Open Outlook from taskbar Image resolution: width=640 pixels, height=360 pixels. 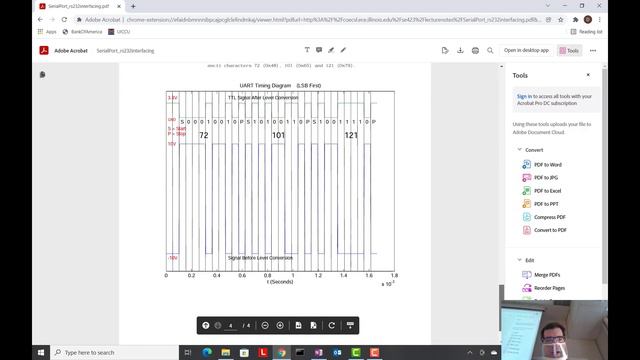337,352
